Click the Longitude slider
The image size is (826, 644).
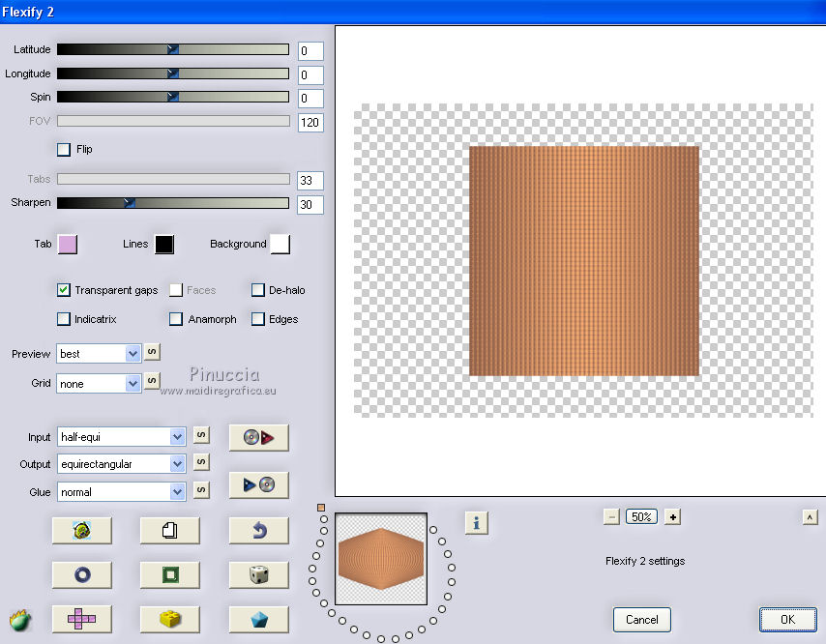173,73
